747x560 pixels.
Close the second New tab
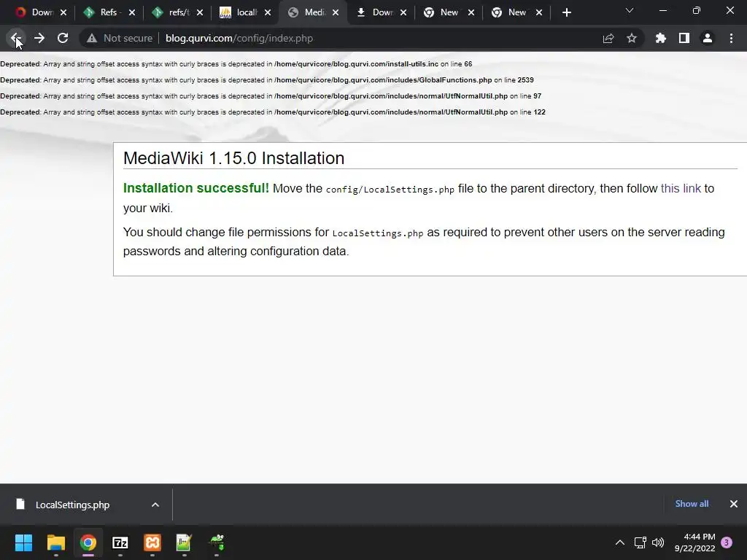(539, 12)
